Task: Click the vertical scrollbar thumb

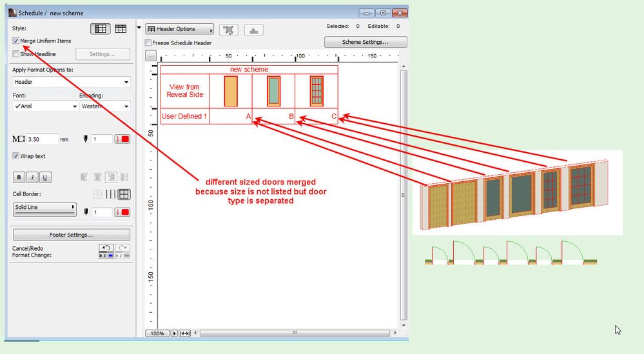Action: [x=404, y=195]
